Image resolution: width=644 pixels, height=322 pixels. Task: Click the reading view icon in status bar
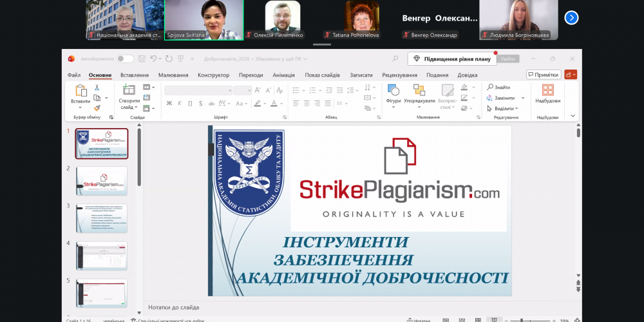coord(478,320)
